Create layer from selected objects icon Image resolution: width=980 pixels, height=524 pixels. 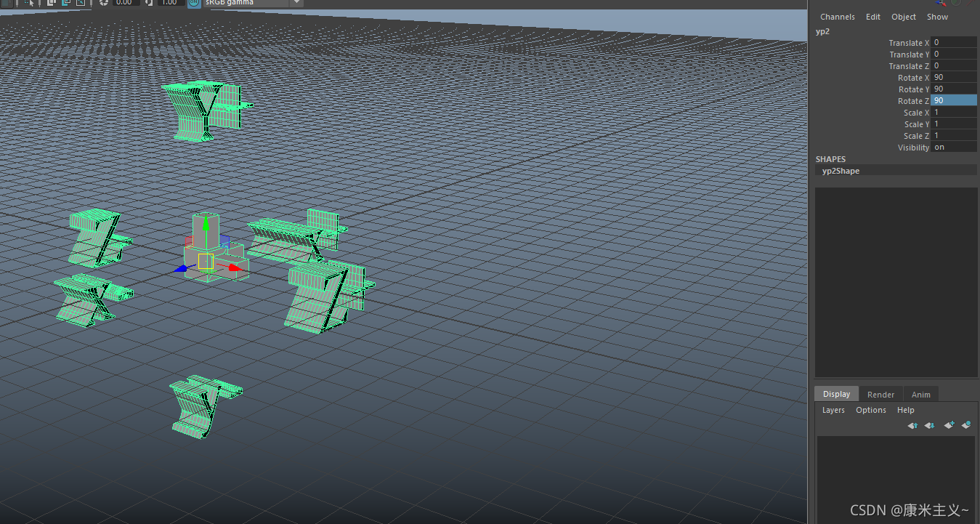click(966, 425)
